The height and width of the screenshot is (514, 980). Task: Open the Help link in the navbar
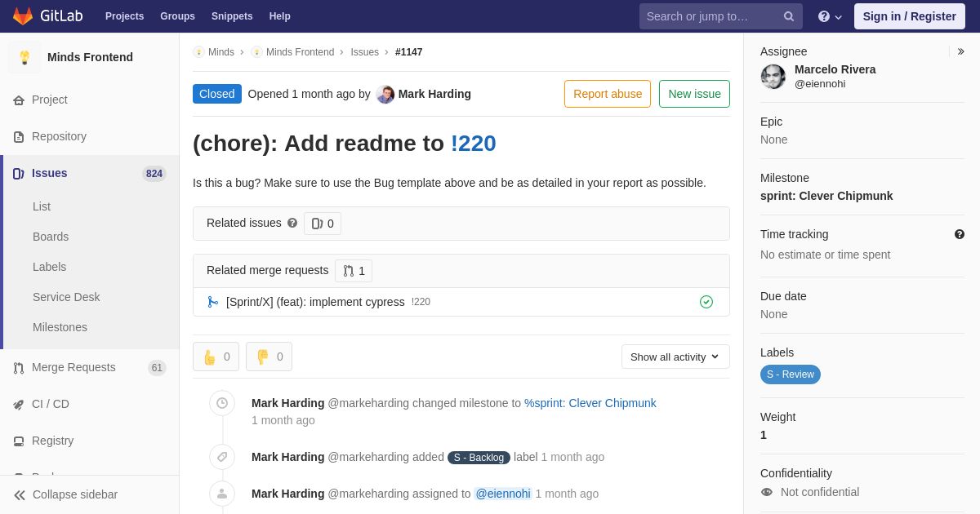tap(280, 16)
